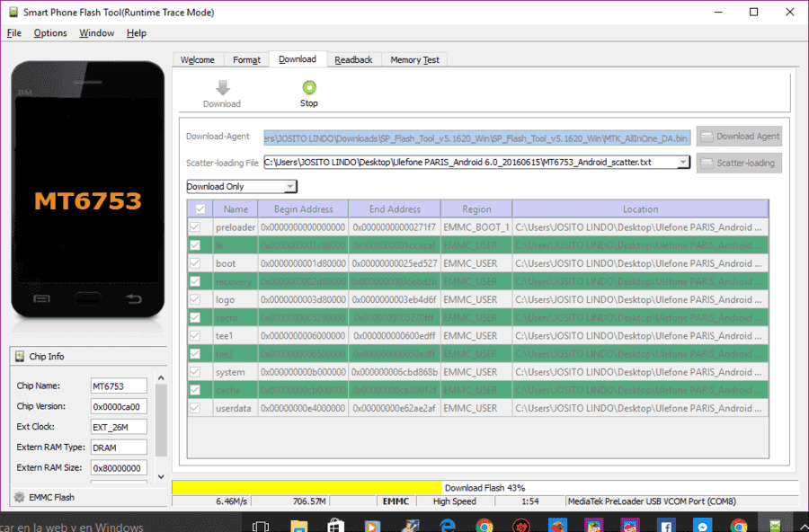
Task: Toggle the recovery row checkbox
Action: pos(195,281)
